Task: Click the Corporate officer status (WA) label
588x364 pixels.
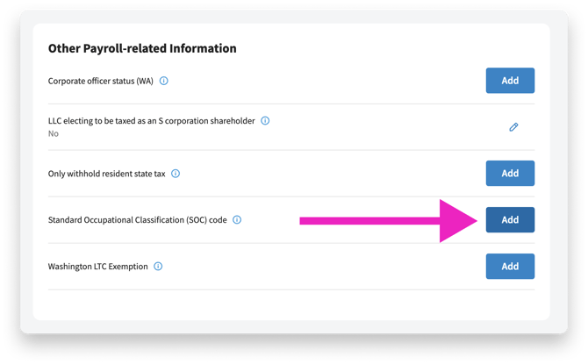Action: click(x=101, y=81)
